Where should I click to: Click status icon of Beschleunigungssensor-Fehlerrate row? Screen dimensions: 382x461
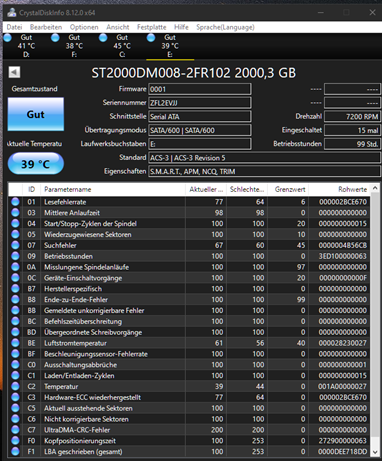pyautogui.click(x=15, y=354)
